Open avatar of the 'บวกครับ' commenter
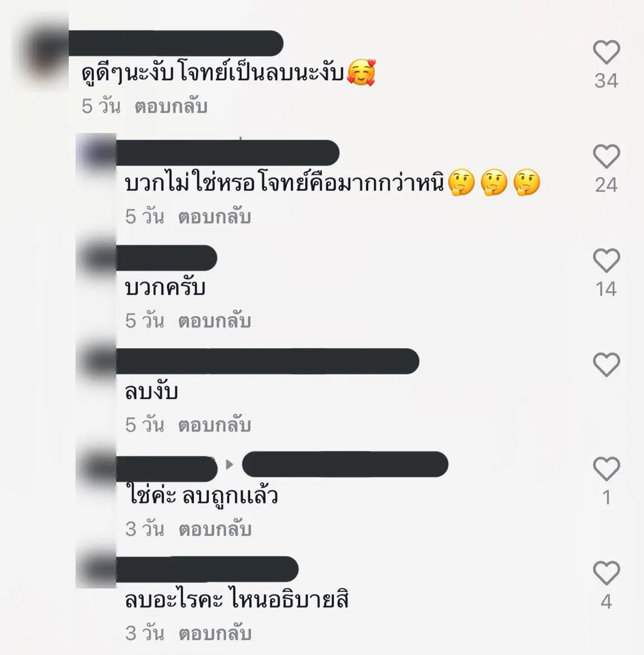This screenshot has width=644, height=655. (x=96, y=258)
